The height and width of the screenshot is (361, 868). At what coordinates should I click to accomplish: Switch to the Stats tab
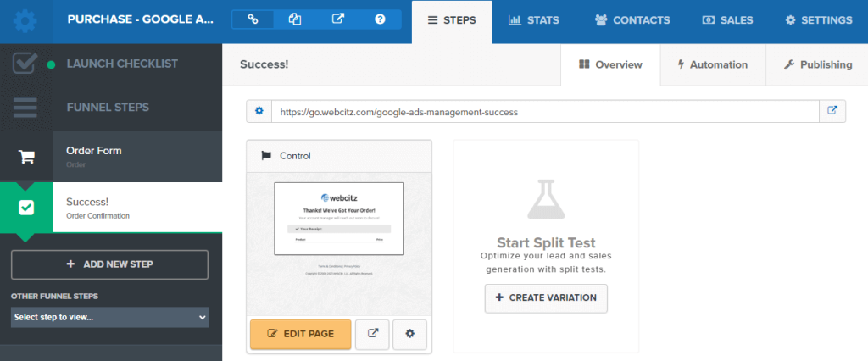click(x=532, y=20)
